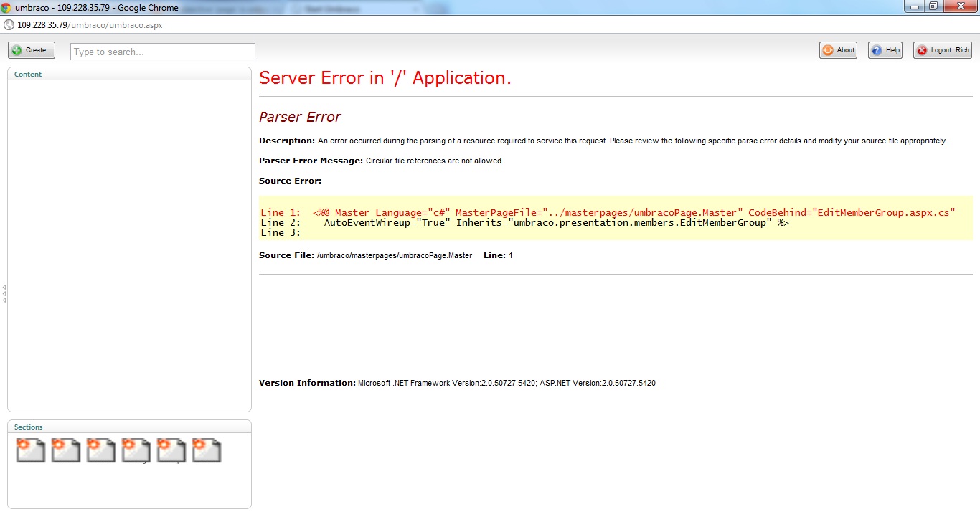Log out user Rich
The width and height of the screenshot is (980, 522).
(942, 50)
